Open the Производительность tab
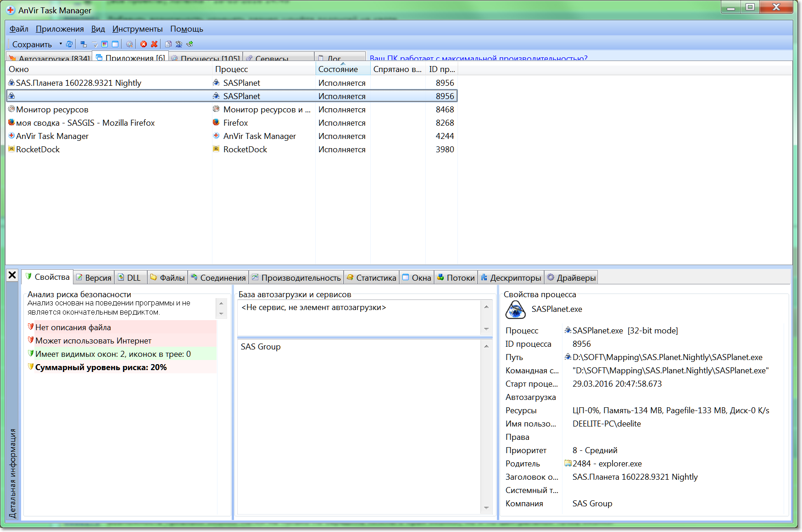 tap(297, 277)
